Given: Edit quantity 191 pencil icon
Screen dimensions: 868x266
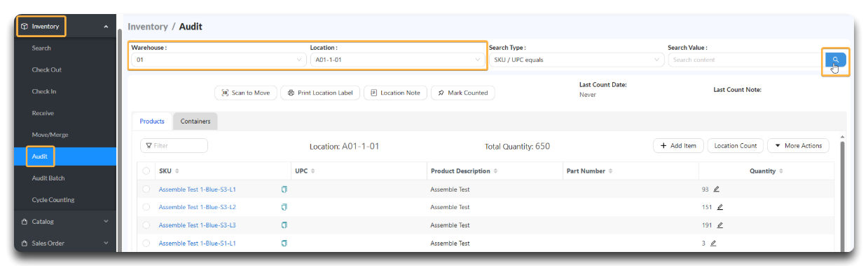Looking at the screenshot, I should (719, 225).
